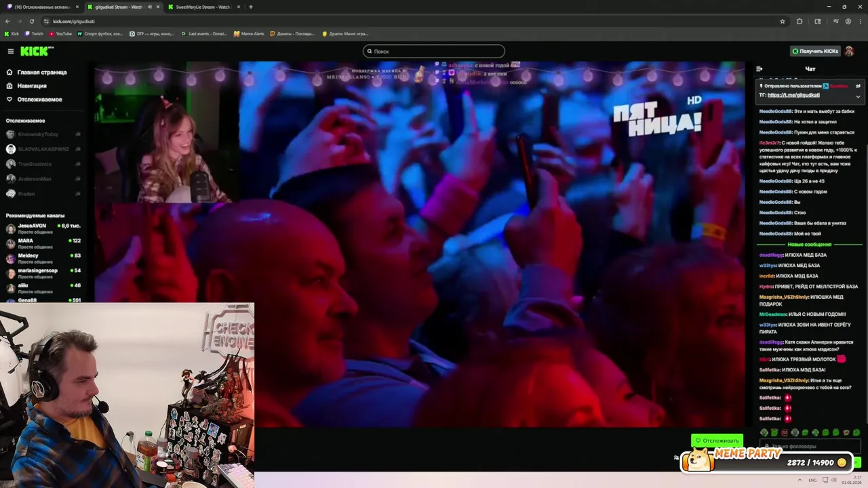This screenshot has height=488, width=868.
Task: Click the Получить KICKs button
Action: 816,52
